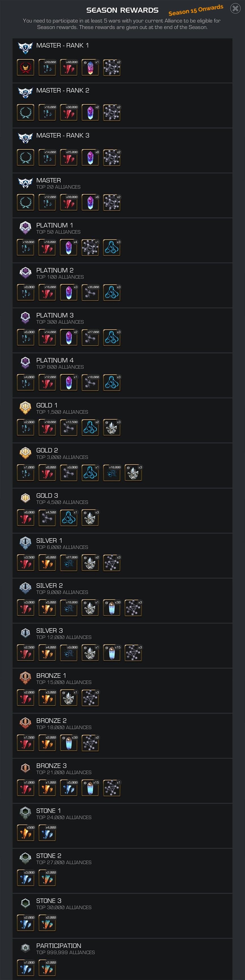Select the x13,500 reward in Gold 1
The height and width of the screenshot is (980, 245).
(x=69, y=428)
